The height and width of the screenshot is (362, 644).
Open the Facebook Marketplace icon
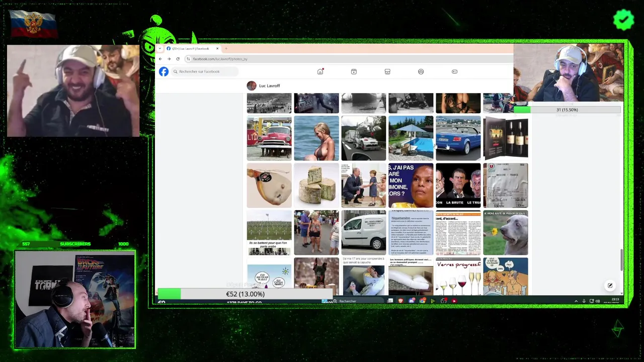point(387,71)
